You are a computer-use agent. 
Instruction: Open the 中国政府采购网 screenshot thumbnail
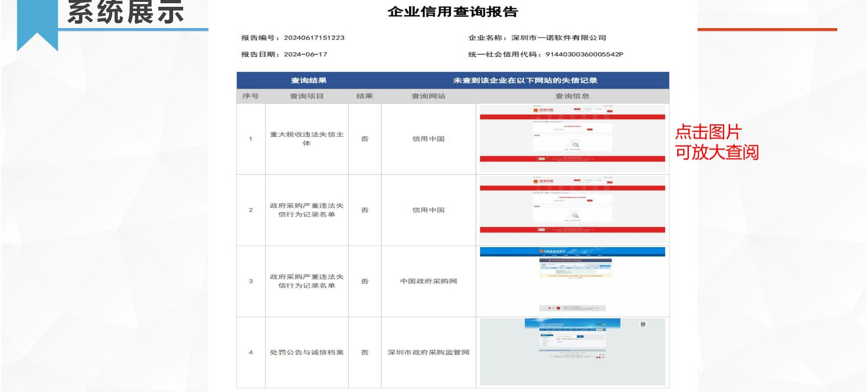[572, 281]
